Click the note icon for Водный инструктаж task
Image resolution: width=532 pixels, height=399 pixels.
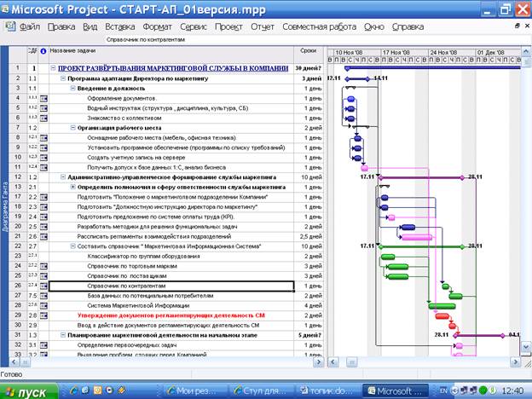point(43,108)
